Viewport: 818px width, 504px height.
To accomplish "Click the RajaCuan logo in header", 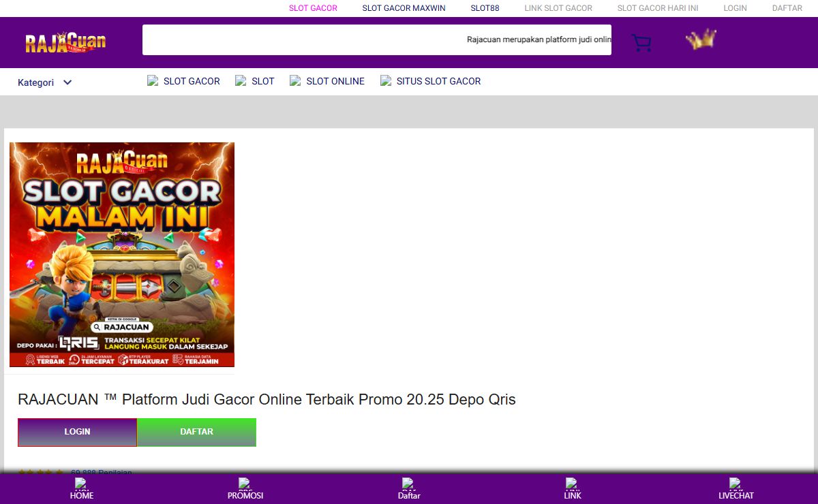I will [65, 42].
